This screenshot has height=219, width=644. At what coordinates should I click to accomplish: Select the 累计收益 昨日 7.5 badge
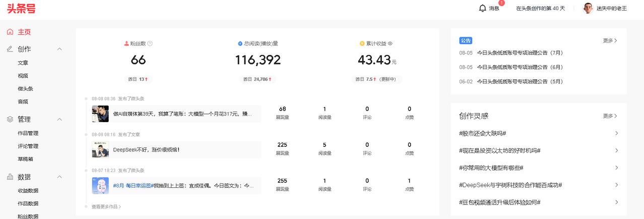(376, 79)
